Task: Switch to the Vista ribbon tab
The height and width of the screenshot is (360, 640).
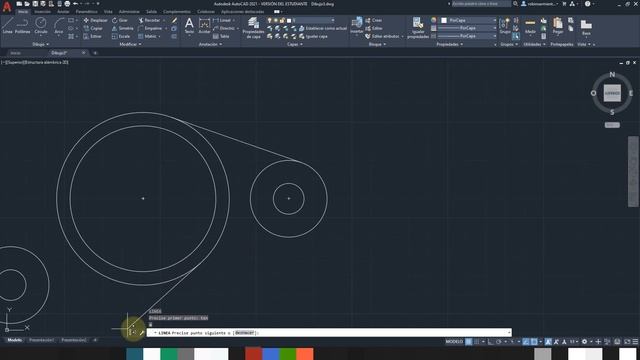Action: [108, 12]
